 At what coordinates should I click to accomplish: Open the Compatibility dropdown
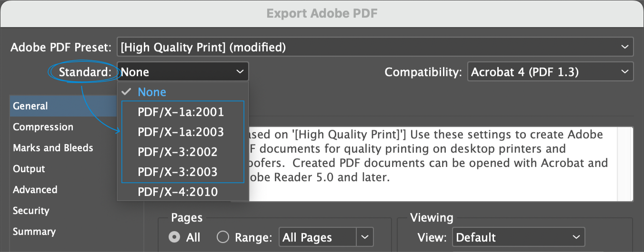pos(550,72)
